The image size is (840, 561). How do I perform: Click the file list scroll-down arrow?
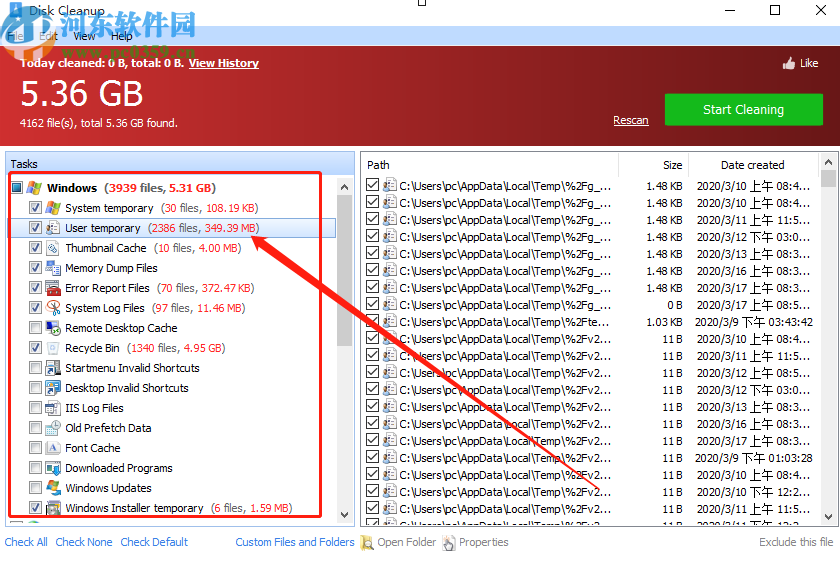click(828, 517)
